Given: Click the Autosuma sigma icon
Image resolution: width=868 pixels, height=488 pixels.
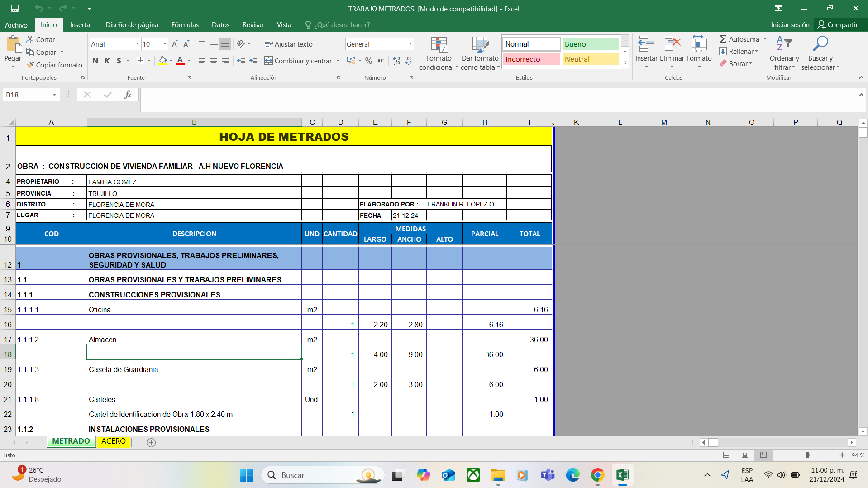Looking at the screenshot, I should [x=723, y=39].
